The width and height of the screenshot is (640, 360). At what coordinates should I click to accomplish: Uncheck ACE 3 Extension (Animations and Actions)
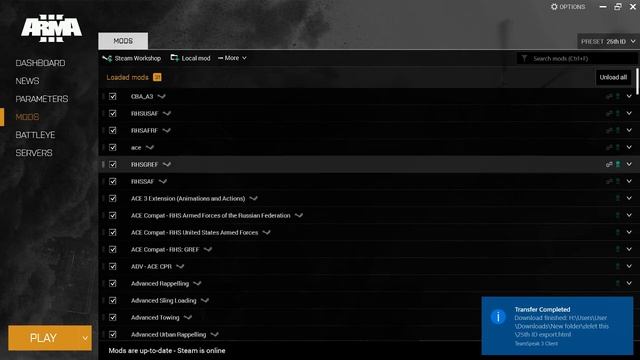click(x=113, y=198)
